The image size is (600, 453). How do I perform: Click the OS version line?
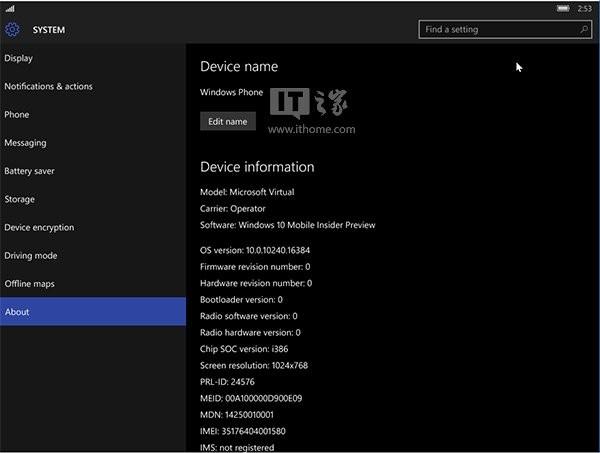click(x=255, y=250)
